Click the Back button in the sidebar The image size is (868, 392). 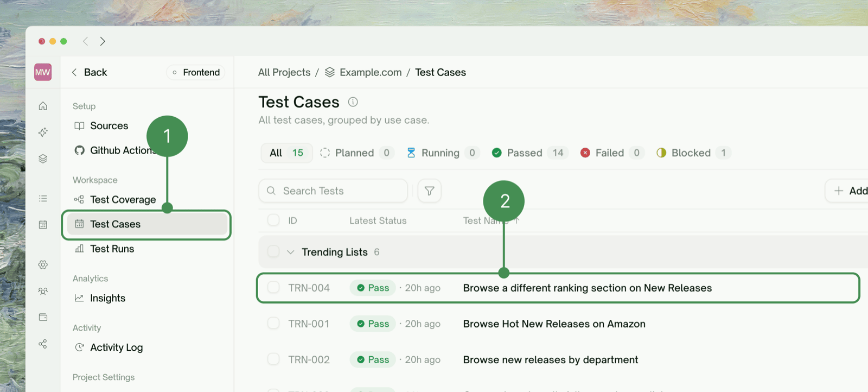pos(90,72)
